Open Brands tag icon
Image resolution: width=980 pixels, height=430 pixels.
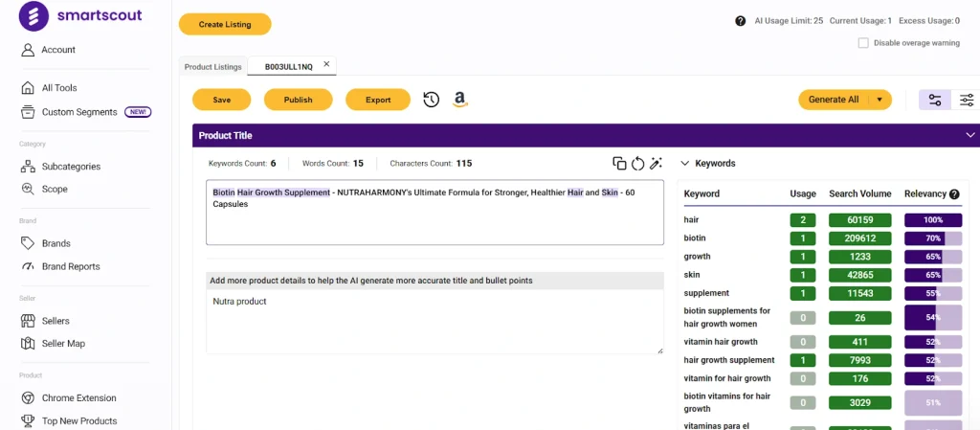coord(28,243)
